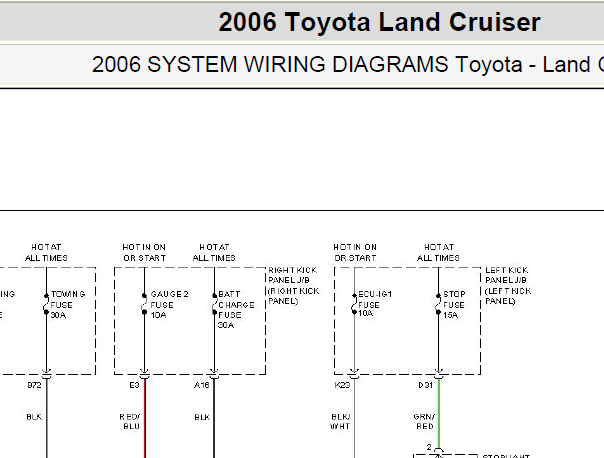604x458 pixels.
Task: Select the "K23" connector label
Action: [x=342, y=385]
